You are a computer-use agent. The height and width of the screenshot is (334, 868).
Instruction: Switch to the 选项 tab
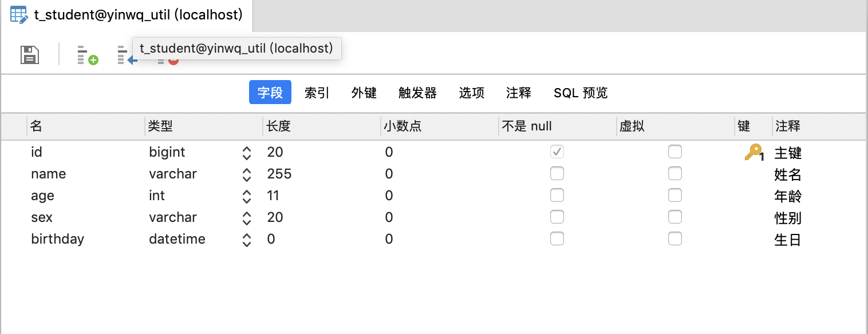click(471, 93)
